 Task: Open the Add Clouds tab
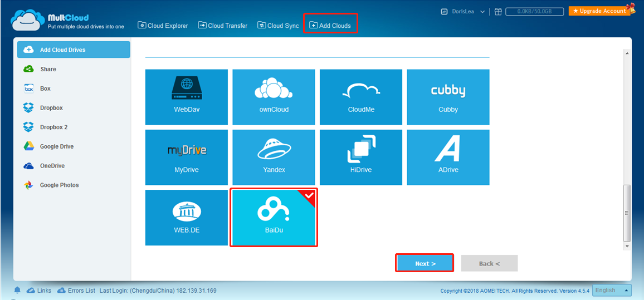coord(330,26)
